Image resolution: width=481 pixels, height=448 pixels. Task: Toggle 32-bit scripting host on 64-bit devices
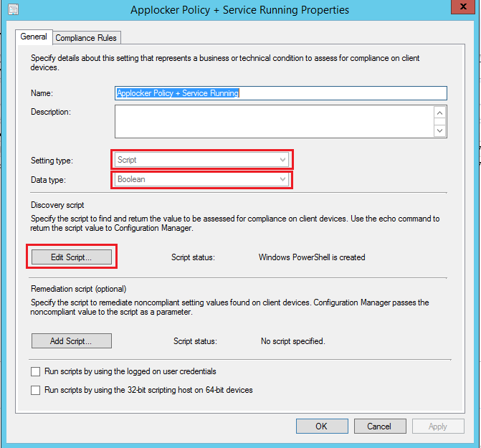(x=36, y=391)
